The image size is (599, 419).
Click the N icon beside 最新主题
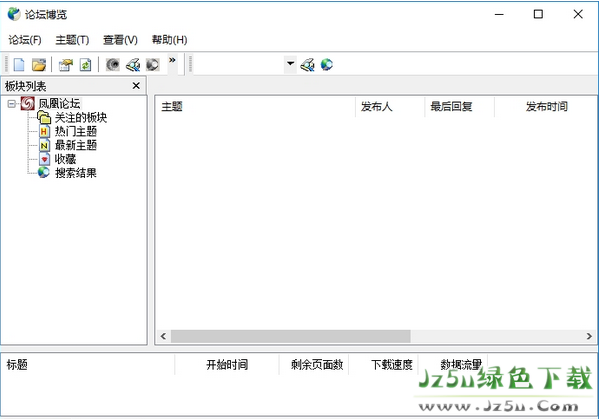tap(44, 145)
